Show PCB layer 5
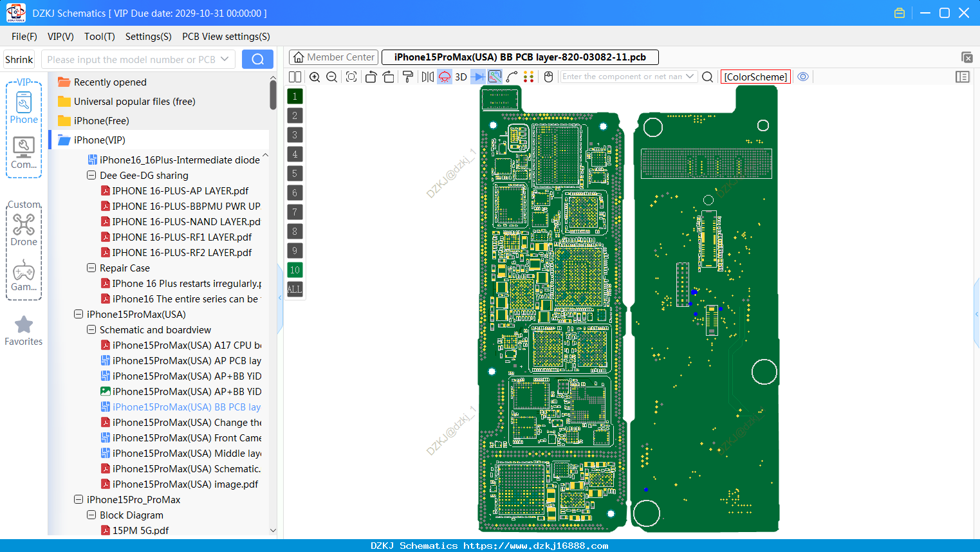The width and height of the screenshot is (980, 552). (x=295, y=174)
